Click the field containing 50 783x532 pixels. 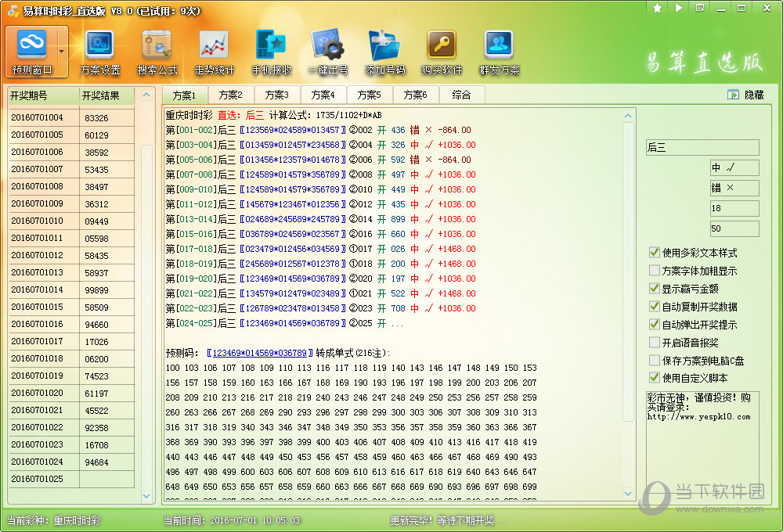point(734,228)
